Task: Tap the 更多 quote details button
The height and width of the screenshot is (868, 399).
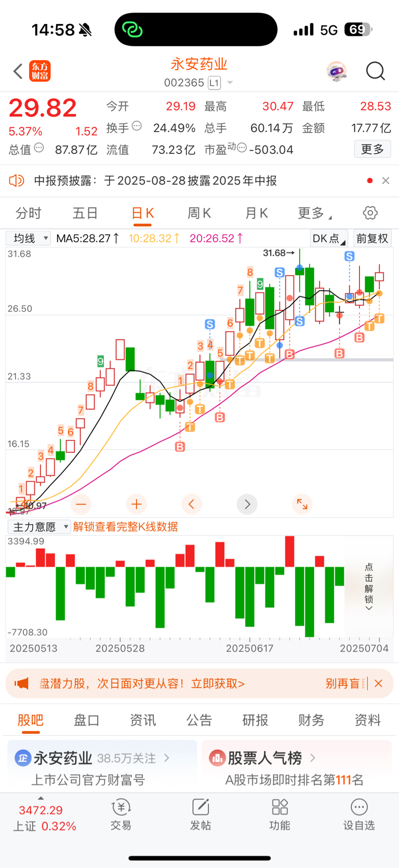Action: pyautogui.click(x=373, y=149)
